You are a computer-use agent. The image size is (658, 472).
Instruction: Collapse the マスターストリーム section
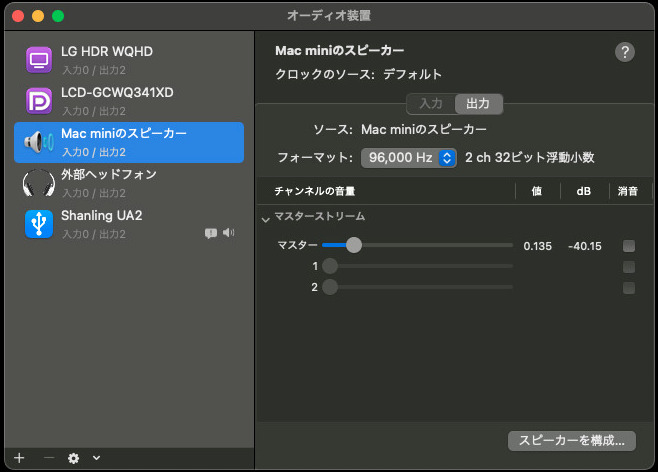(x=265, y=219)
